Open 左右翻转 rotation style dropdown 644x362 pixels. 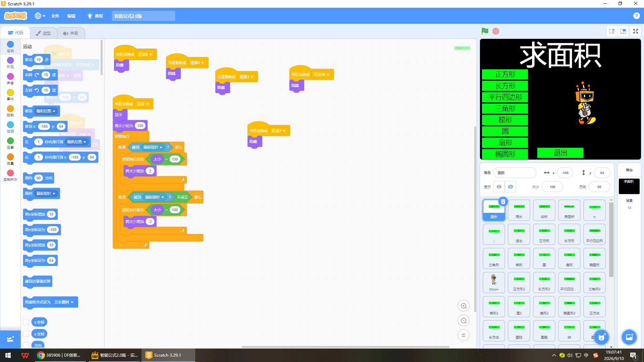click(x=64, y=302)
